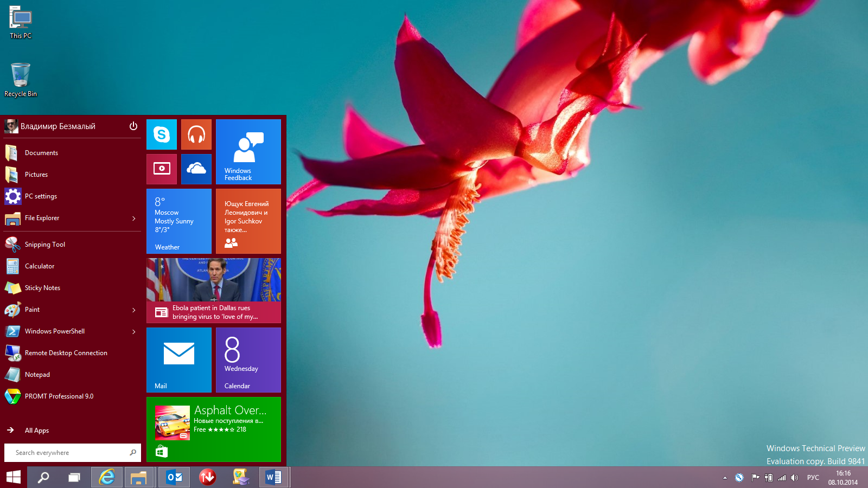This screenshot has height=488, width=868.
Task: Expand the File Explorer jump list arrow
Action: 134,219
